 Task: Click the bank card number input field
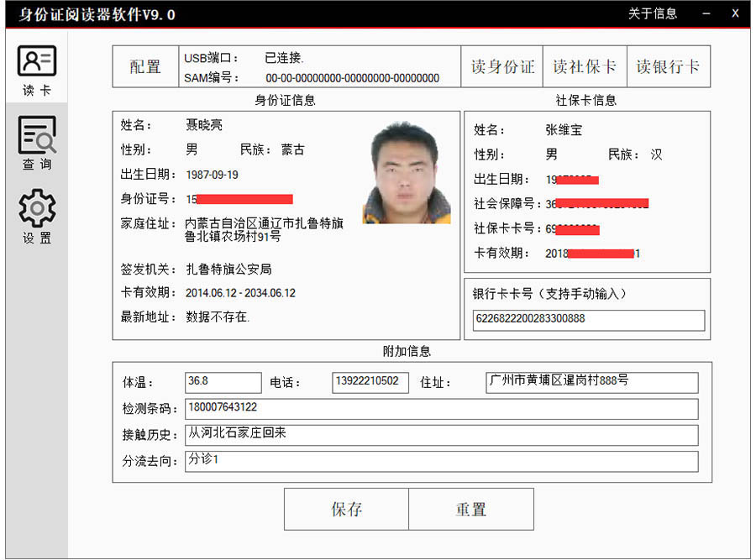coord(588,321)
